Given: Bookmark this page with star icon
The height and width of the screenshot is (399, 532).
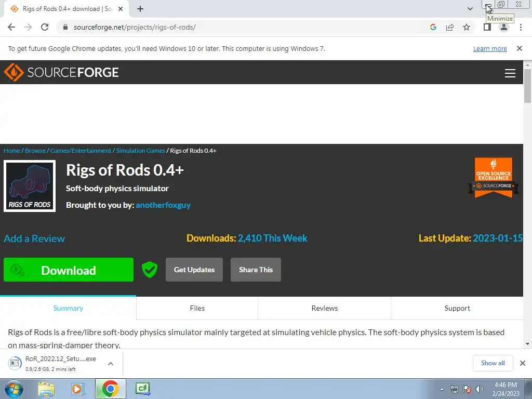Looking at the screenshot, I should click(467, 27).
